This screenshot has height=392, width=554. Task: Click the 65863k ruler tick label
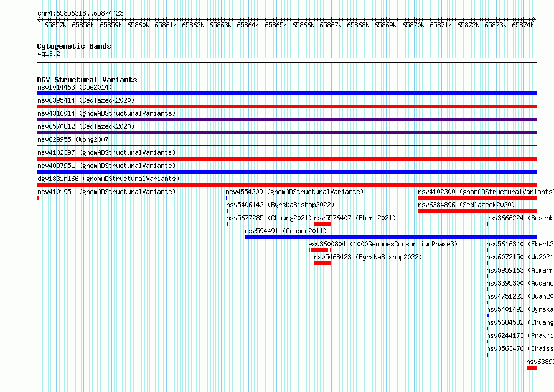point(220,25)
